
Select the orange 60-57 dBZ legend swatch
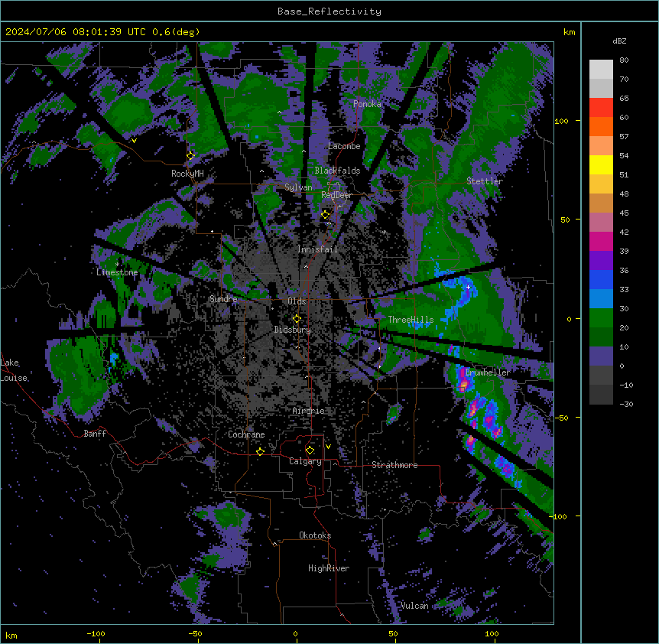coord(601,126)
